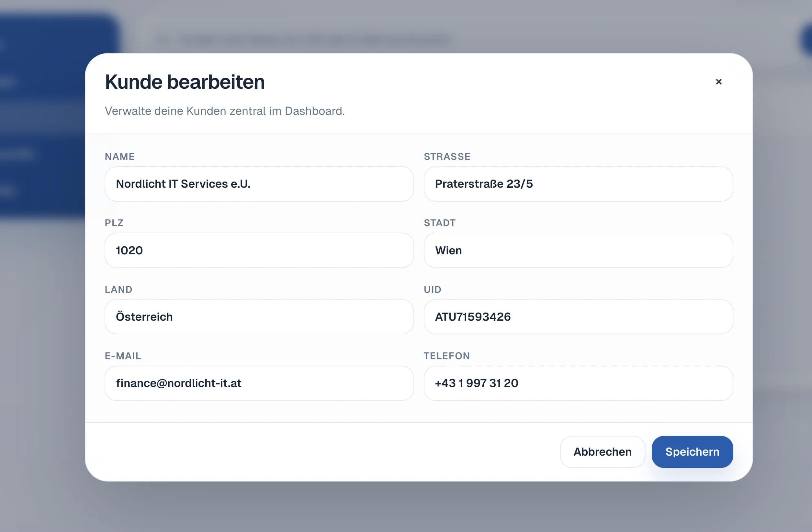Click the NAME field label
The image size is (812, 532).
coord(119,156)
